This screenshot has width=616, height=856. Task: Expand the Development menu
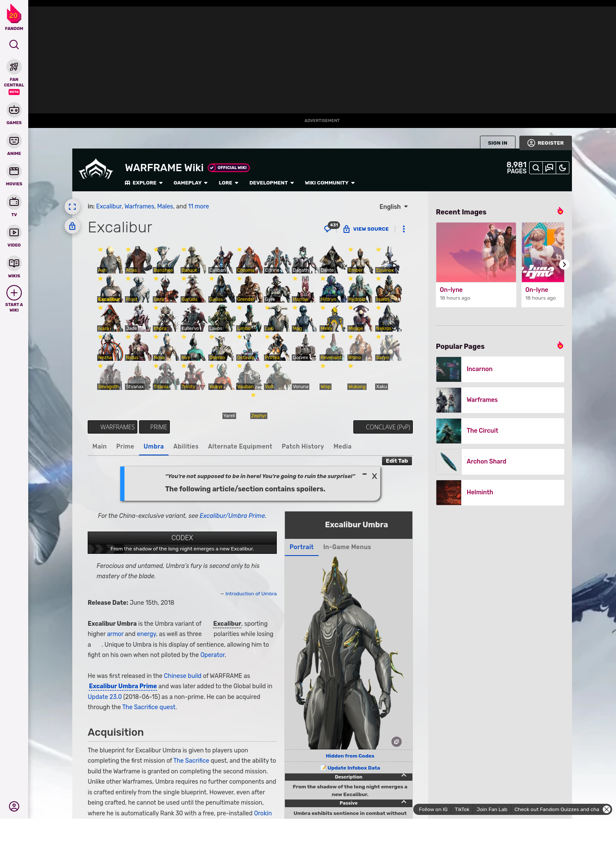[x=272, y=183]
